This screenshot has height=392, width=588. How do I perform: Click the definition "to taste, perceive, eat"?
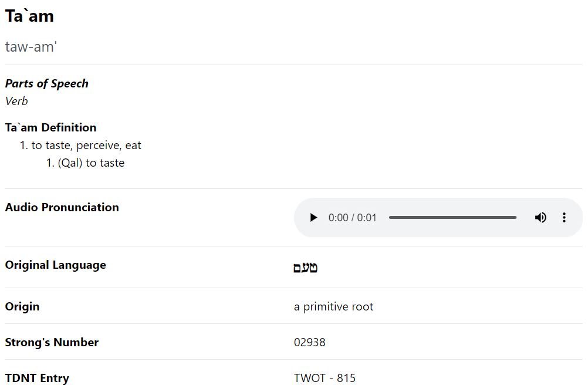86,146
